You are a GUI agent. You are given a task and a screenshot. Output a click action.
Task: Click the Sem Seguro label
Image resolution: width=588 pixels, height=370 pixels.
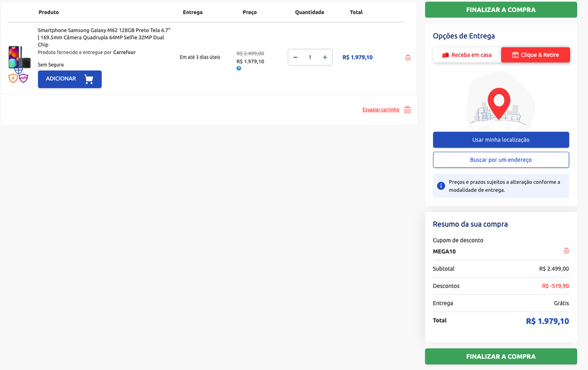(x=51, y=64)
